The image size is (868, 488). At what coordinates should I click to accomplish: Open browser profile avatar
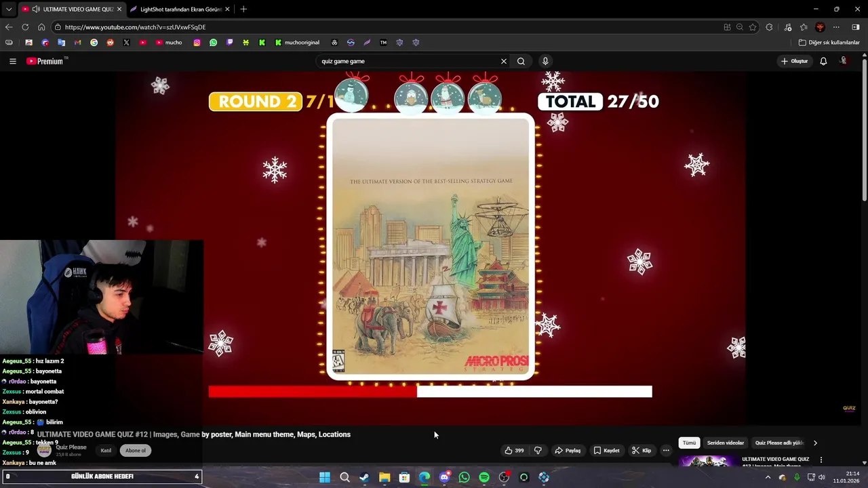pos(820,27)
